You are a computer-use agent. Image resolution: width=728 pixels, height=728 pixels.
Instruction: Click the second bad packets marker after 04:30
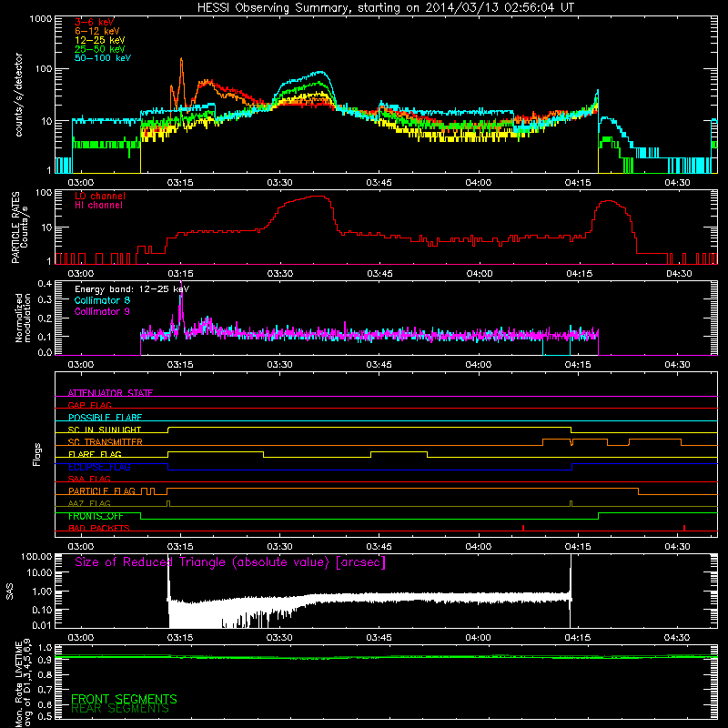(x=684, y=528)
